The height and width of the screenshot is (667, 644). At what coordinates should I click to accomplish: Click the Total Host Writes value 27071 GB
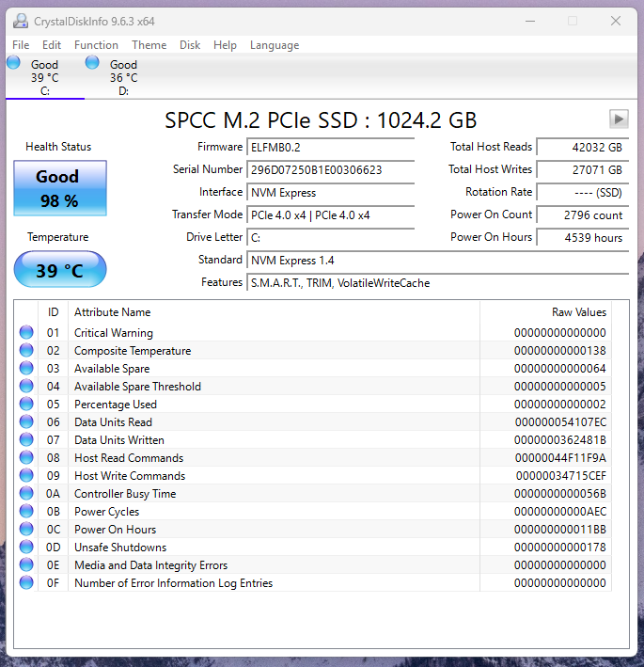[x=582, y=169]
